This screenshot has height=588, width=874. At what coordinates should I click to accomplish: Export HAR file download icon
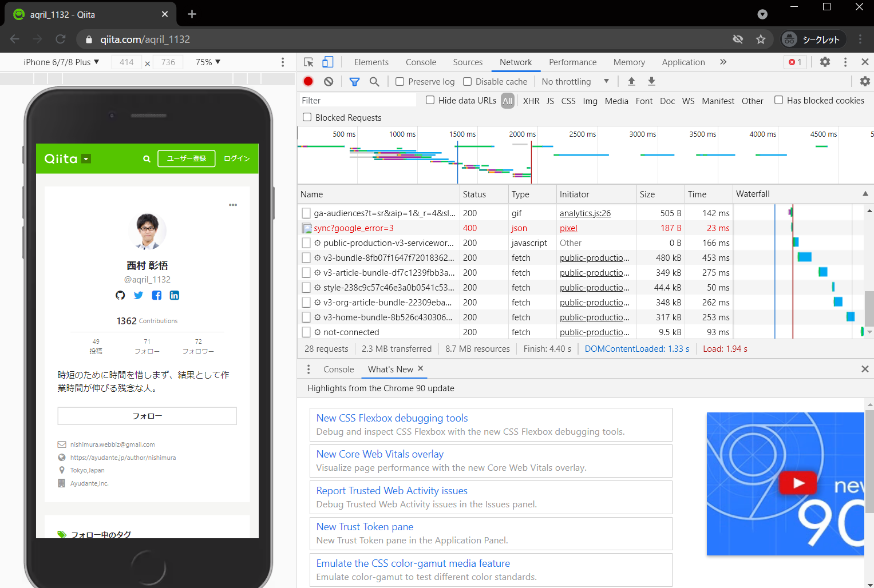pos(651,81)
